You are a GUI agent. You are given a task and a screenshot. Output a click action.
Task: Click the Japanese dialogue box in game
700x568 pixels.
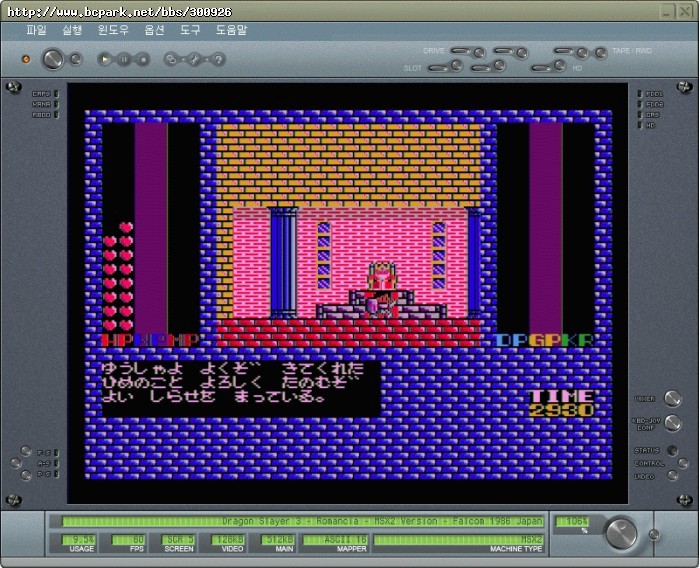tap(242, 389)
